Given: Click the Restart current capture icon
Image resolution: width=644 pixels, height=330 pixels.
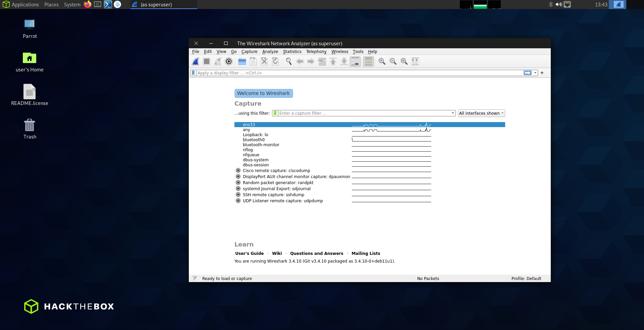Looking at the screenshot, I should (x=218, y=61).
